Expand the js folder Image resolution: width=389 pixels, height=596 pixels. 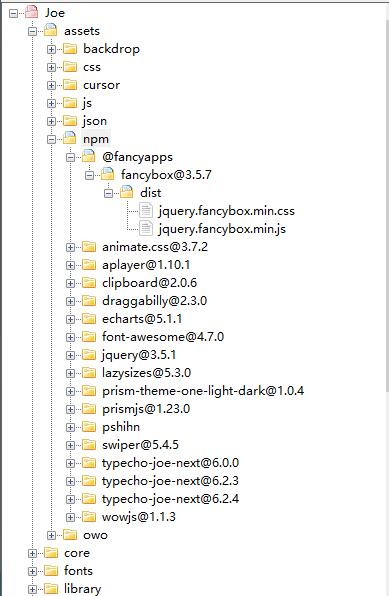pos(51,103)
